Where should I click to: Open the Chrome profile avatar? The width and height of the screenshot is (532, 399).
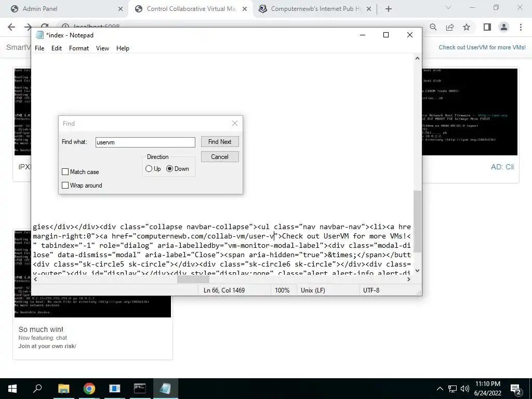pyautogui.click(x=504, y=27)
